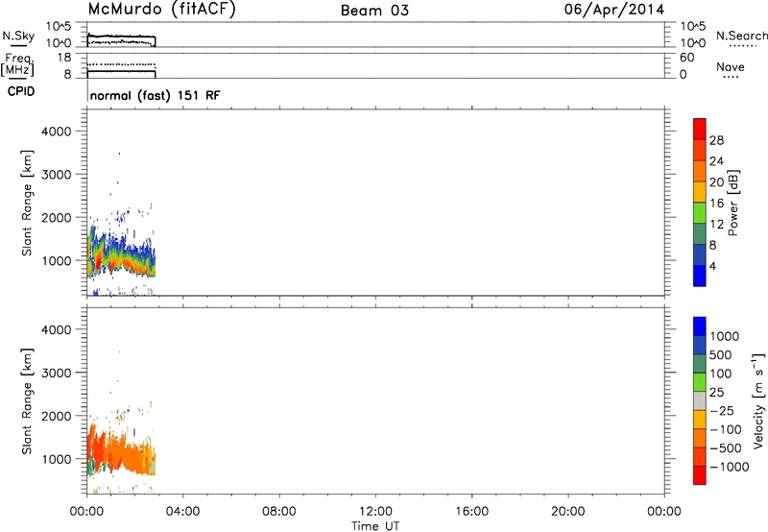Select the CPID row label

21,91
